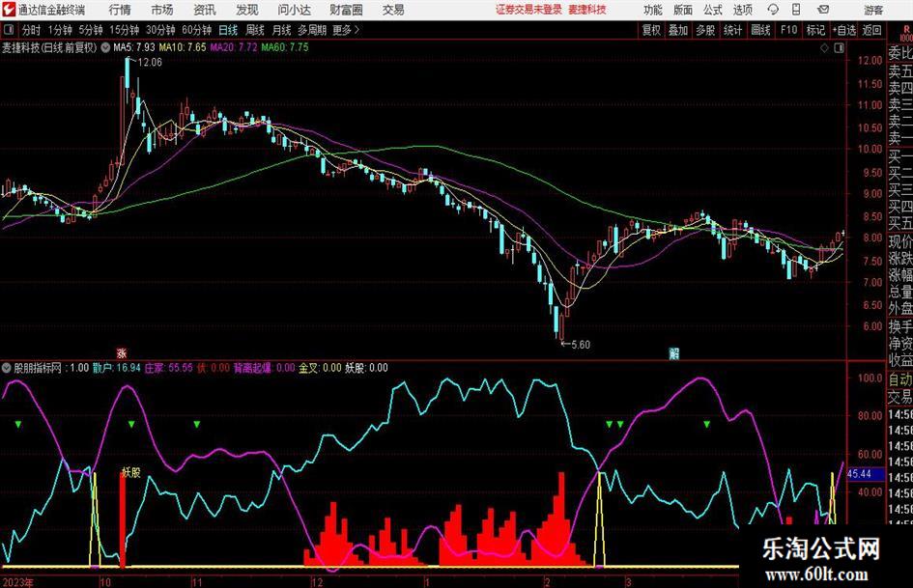Switch to 分时 chart tab
This screenshot has width=913, height=588.
31,30
